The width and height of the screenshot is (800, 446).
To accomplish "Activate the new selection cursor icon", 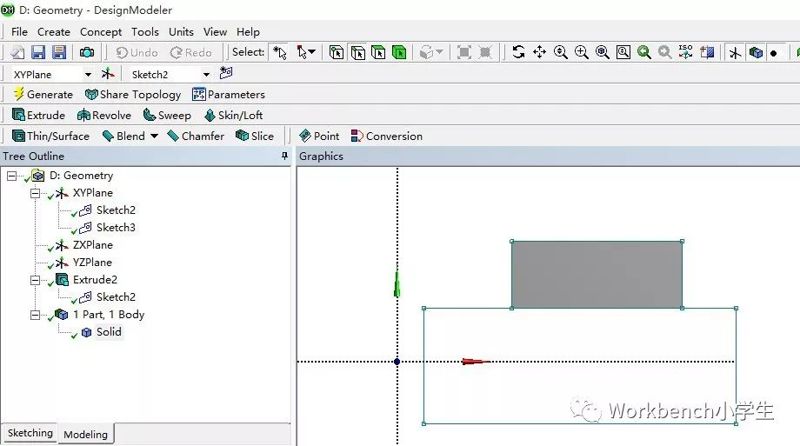I will pyautogui.click(x=280, y=52).
